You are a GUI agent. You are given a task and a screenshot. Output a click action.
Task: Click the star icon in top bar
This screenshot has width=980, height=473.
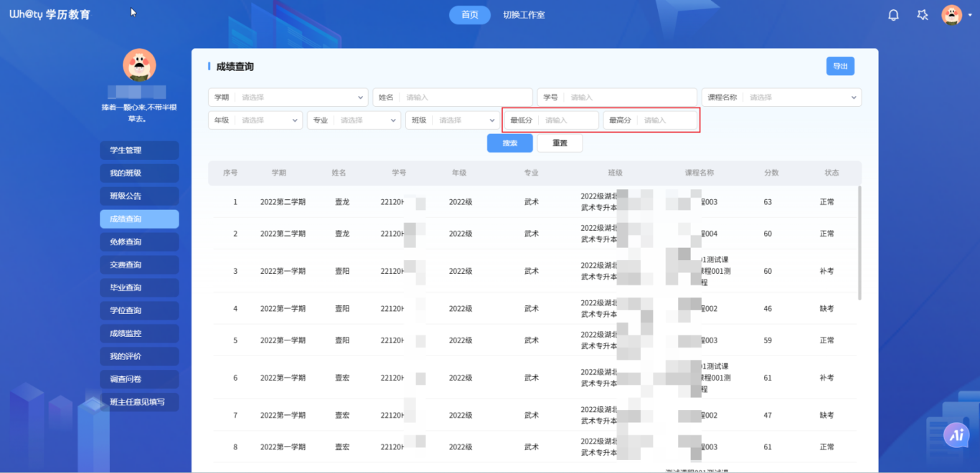[x=923, y=15]
